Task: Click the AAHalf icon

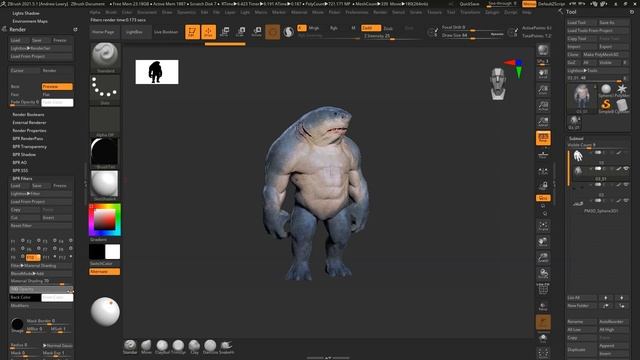Action: pos(543,122)
